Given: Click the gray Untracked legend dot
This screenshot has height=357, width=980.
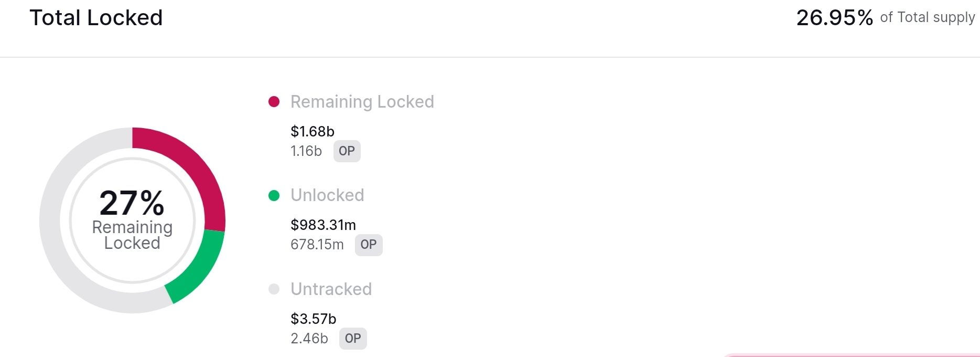Looking at the screenshot, I should [274, 289].
